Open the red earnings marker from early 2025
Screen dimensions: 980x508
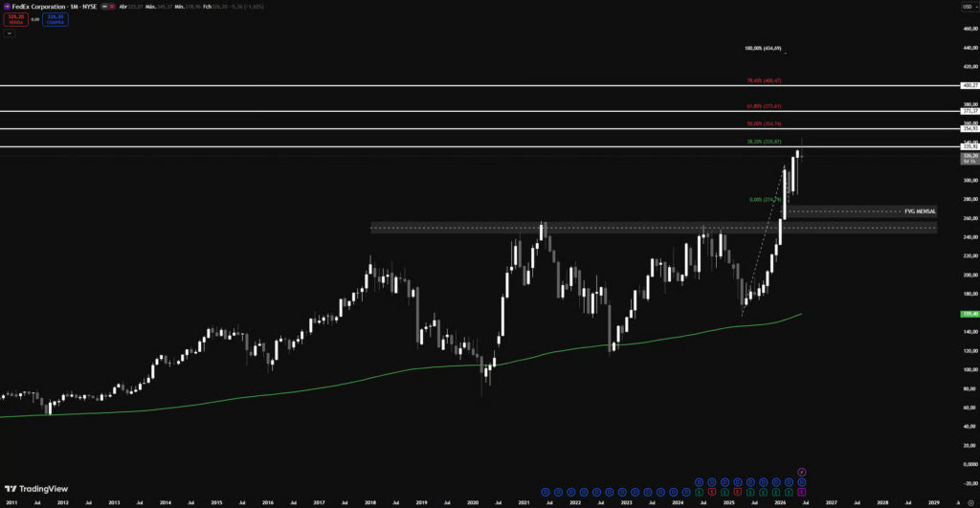coord(738,493)
